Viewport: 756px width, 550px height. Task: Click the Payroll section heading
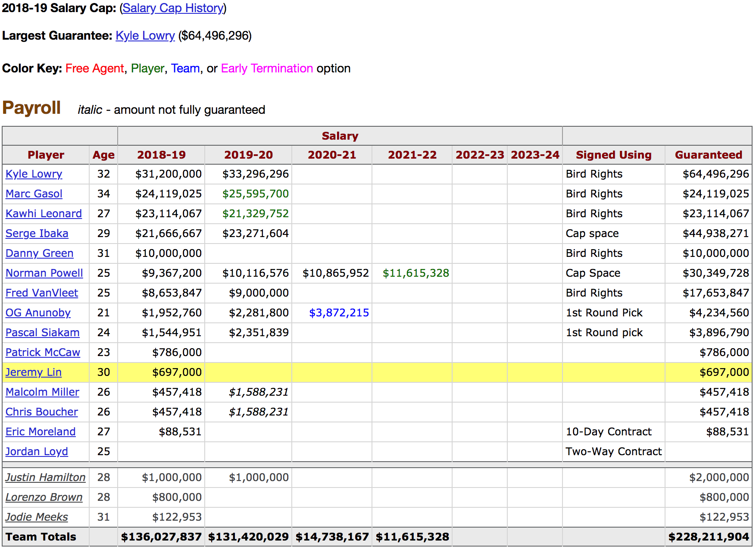click(31, 108)
